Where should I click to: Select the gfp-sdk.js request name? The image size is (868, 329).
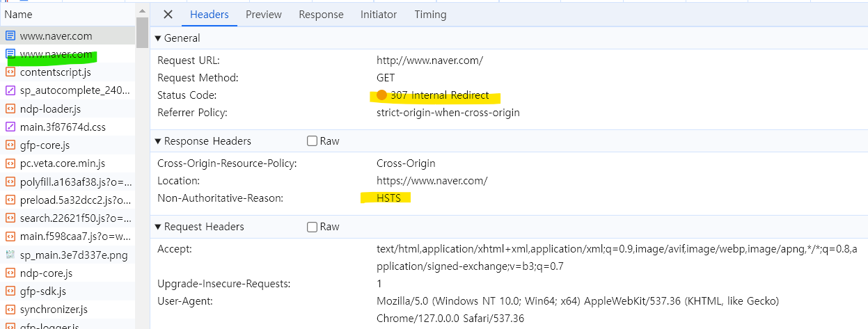pos(44,291)
